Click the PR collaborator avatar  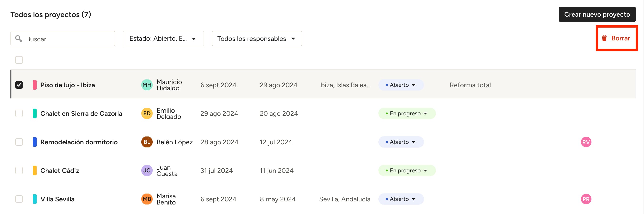coord(586,199)
